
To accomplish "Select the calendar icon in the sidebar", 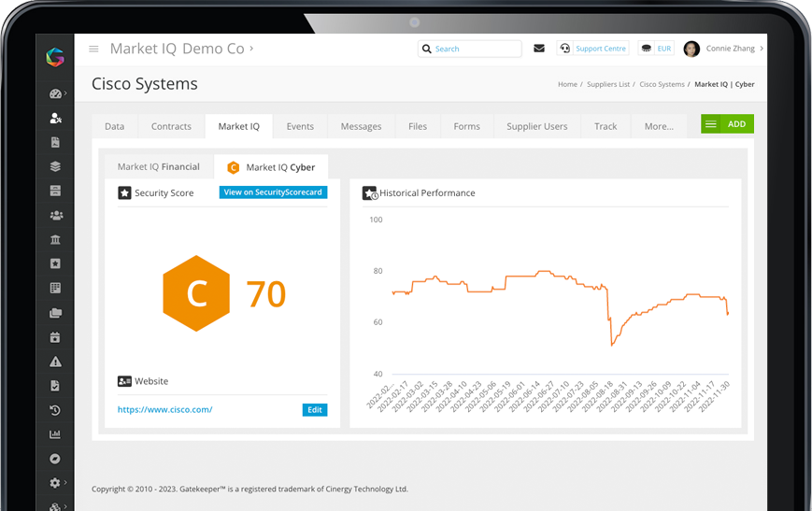I will coord(55,337).
